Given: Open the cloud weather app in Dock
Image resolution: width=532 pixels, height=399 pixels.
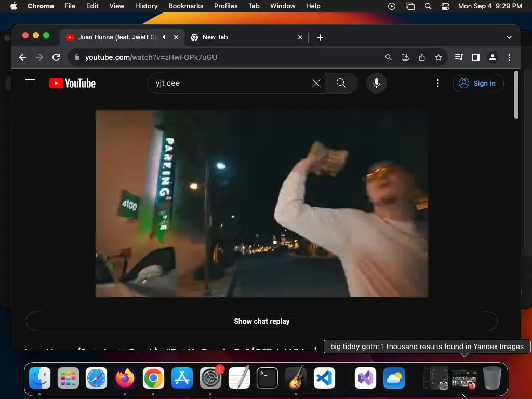Looking at the screenshot, I should point(394,378).
